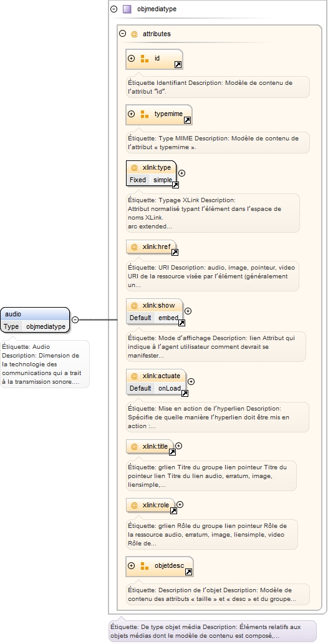Collapse the objmediatype type box

114,9
